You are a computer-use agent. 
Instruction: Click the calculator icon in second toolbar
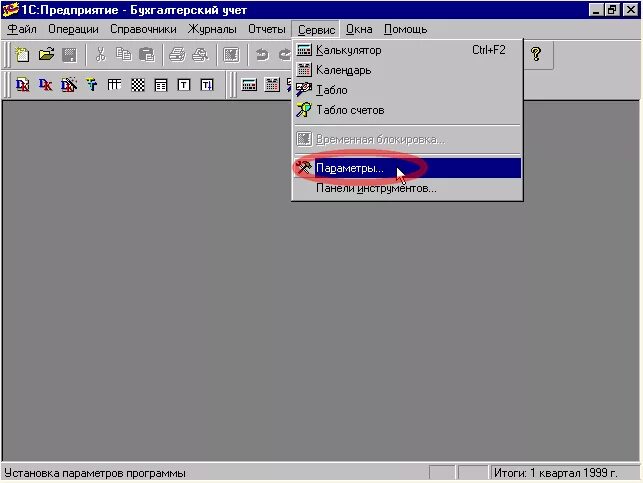(249, 85)
